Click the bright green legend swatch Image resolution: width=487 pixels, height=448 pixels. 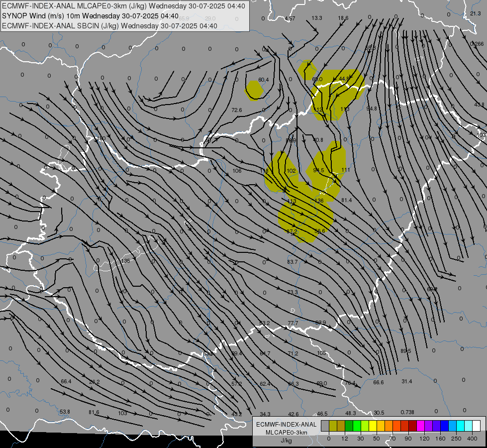coord(357,426)
